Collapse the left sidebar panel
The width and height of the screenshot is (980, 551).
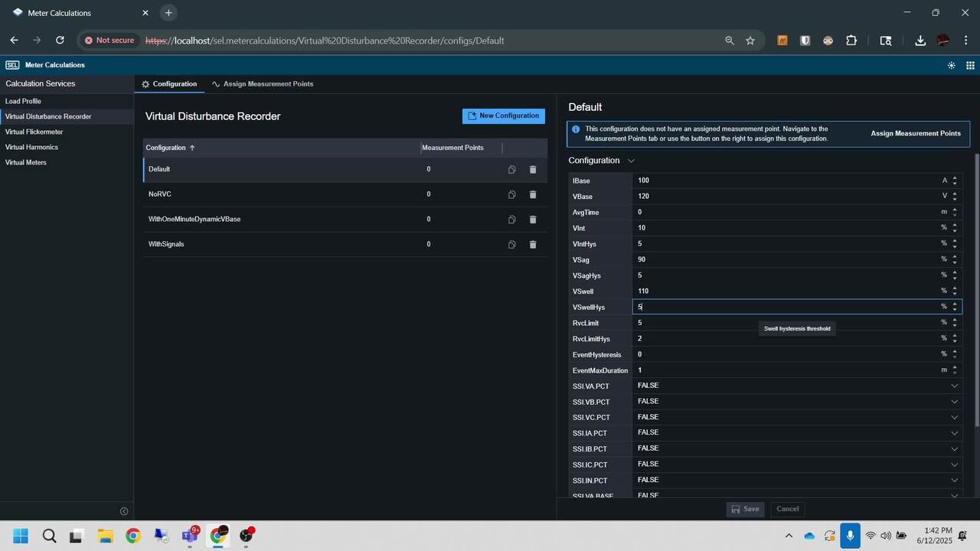(124, 511)
